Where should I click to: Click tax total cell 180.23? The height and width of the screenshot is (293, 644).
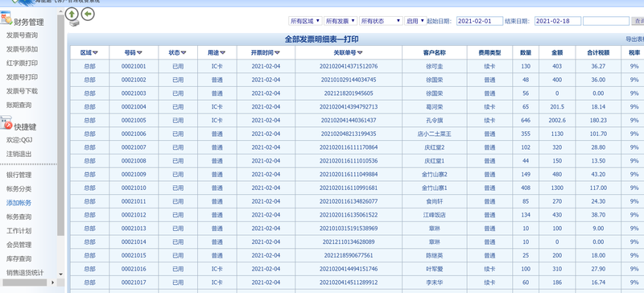(598, 121)
